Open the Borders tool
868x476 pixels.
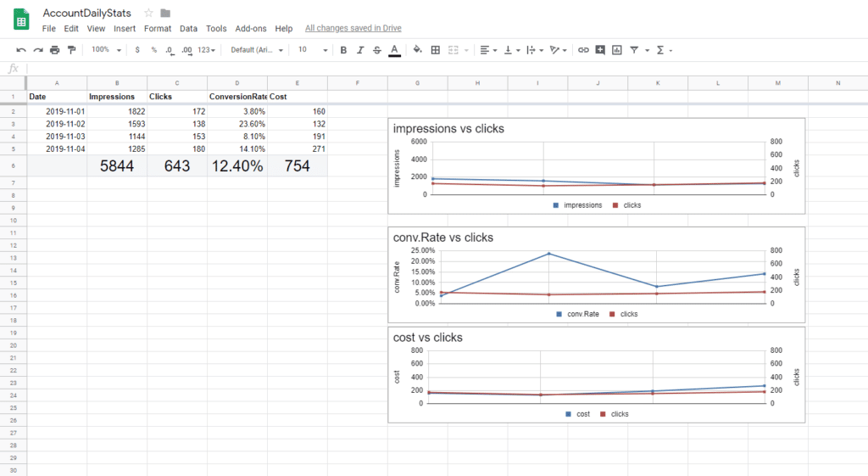point(436,50)
